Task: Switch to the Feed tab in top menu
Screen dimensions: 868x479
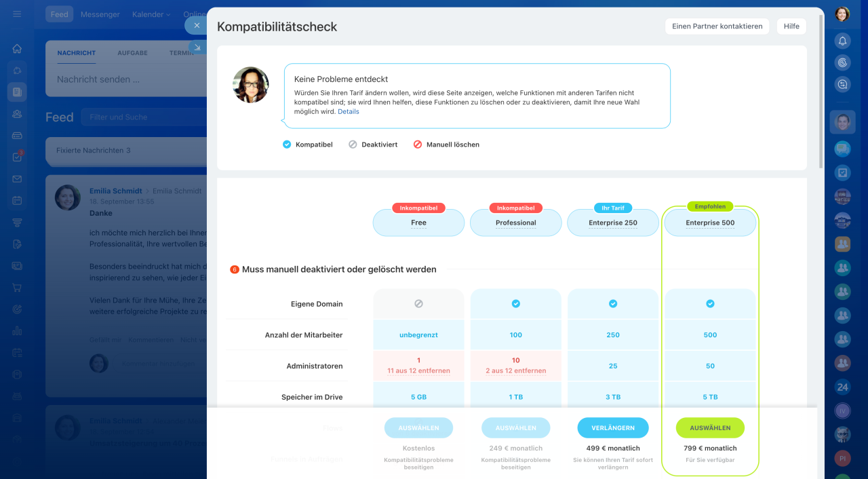Action: (60, 14)
